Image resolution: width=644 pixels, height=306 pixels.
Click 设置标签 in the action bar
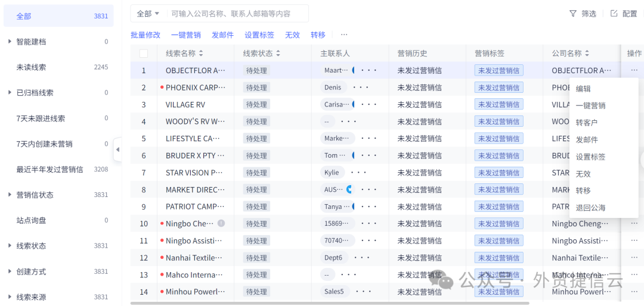click(x=259, y=35)
